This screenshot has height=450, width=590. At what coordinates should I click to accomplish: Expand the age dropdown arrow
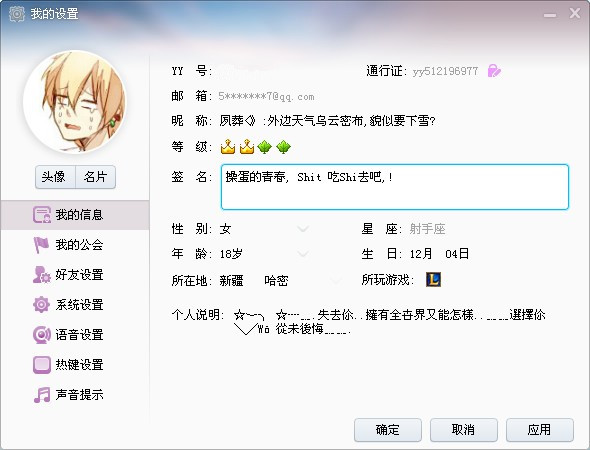point(303,254)
